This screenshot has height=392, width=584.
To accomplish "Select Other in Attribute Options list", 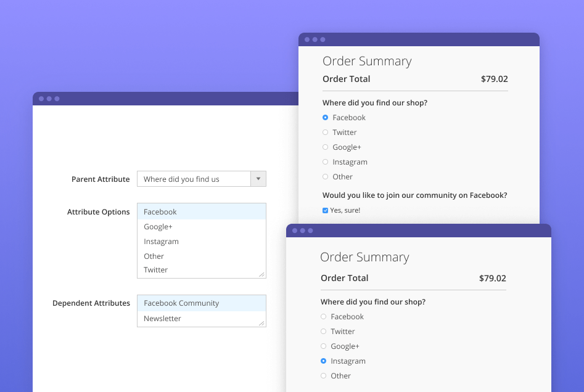I will [x=202, y=256].
